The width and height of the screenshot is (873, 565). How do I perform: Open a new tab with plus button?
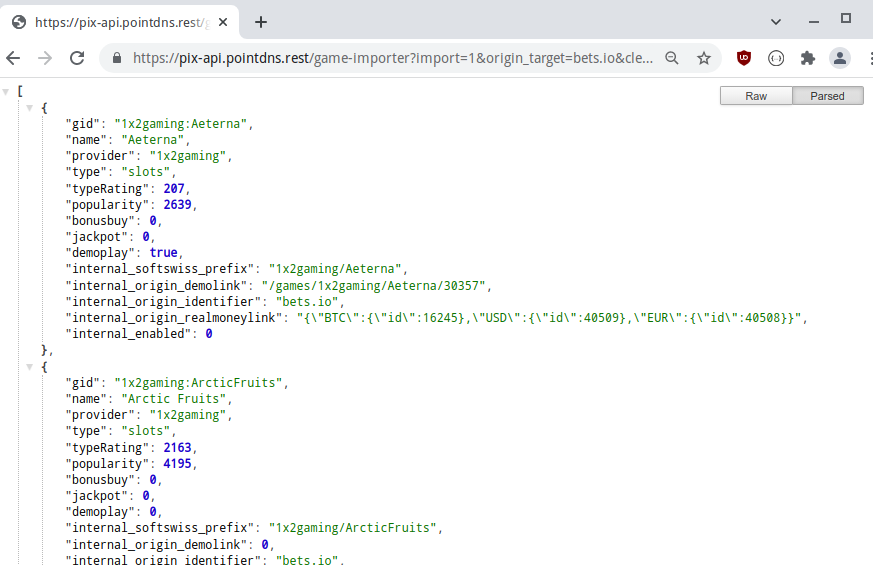(x=261, y=22)
